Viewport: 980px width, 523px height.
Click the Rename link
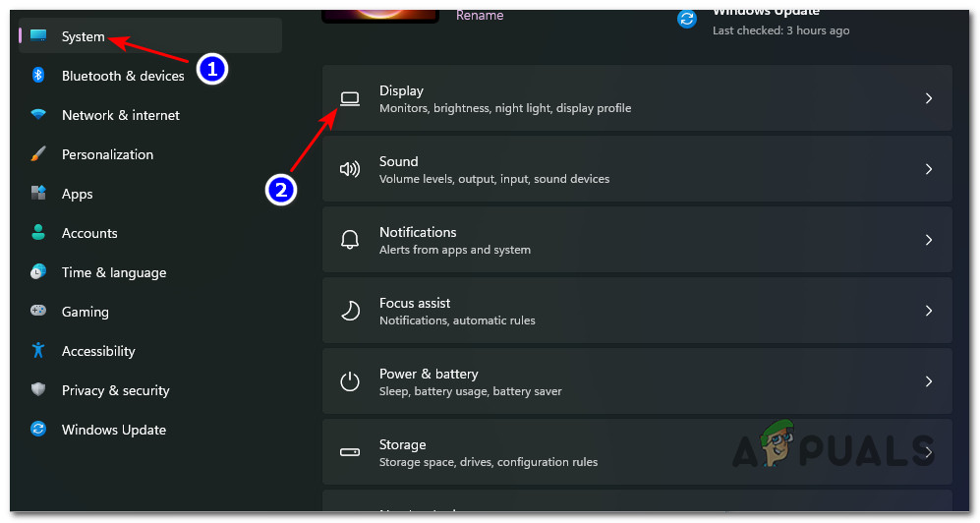click(x=480, y=16)
